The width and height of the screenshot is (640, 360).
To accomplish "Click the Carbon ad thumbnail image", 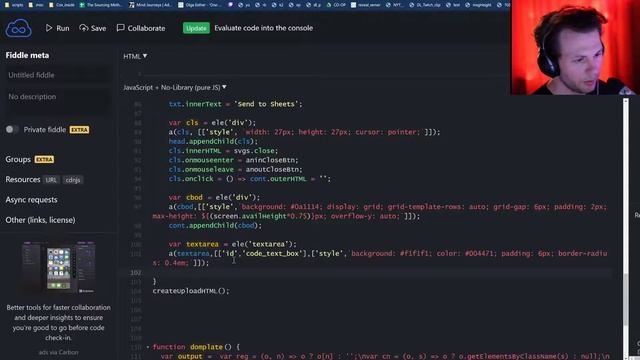I will click(x=58, y=268).
